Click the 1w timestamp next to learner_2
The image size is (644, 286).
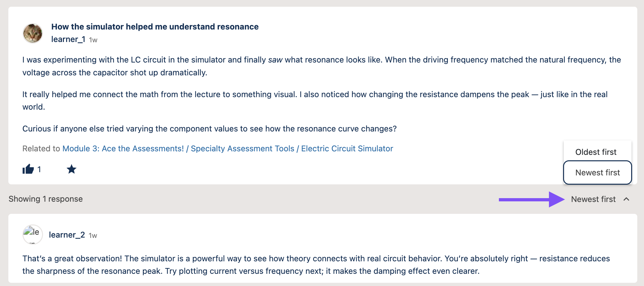[x=93, y=236]
